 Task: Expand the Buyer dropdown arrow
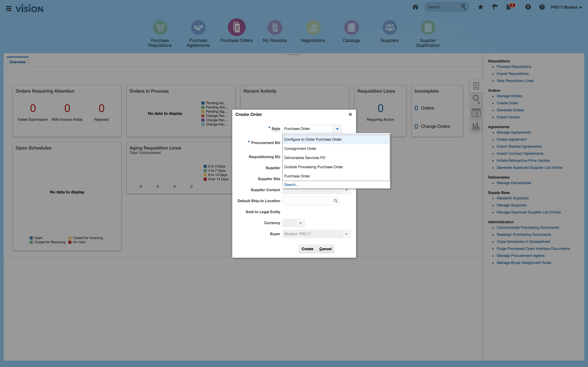click(347, 234)
